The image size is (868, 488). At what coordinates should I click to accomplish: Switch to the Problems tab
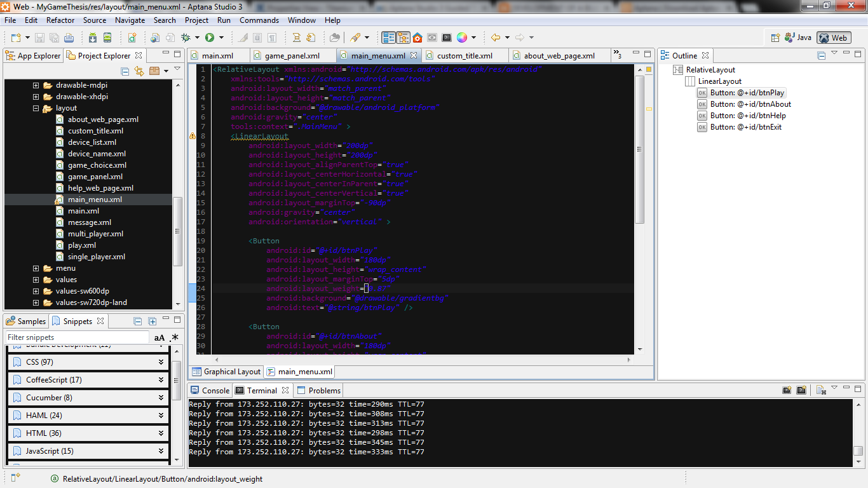(319, 390)
